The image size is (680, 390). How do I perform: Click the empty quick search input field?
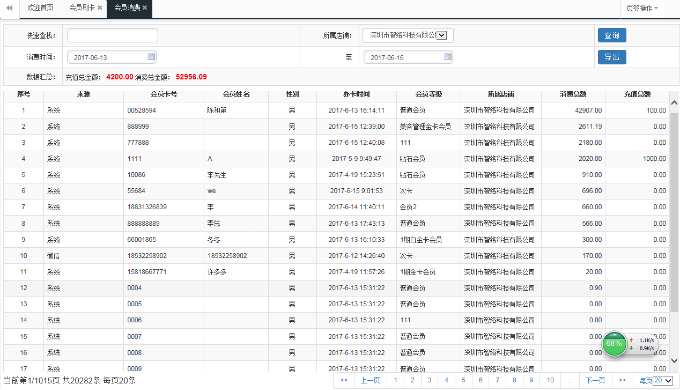click(112, 36)
